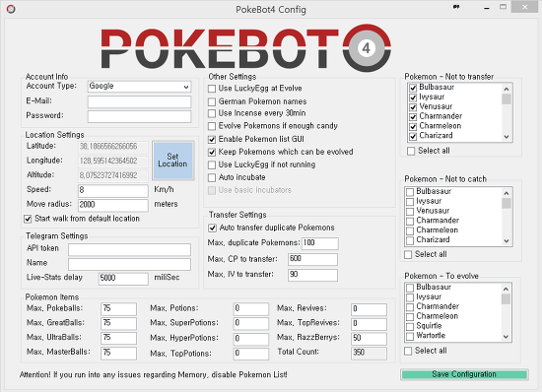Click Max. CP to transfer field
Image resolution: width=542 pixels, height=392 pixels.
pyautogui.click(x=312, y=259)
